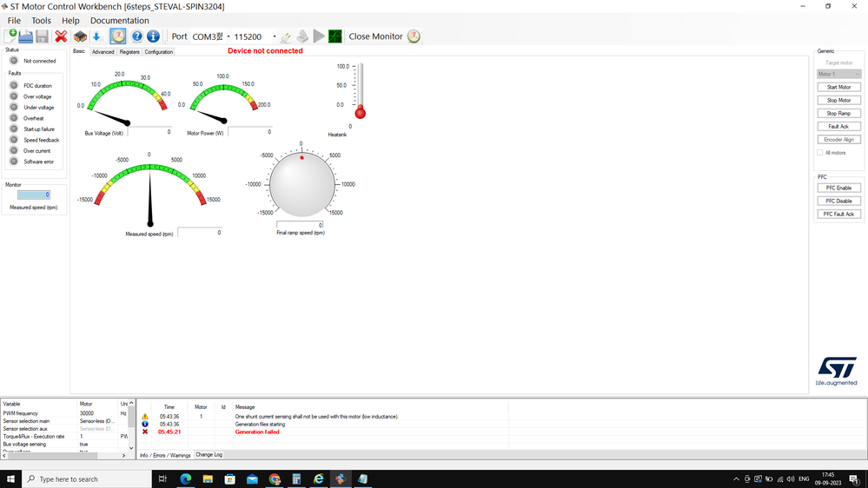
Task: Open the green oscilloscope plotter icon
Action: click(335, 36)
